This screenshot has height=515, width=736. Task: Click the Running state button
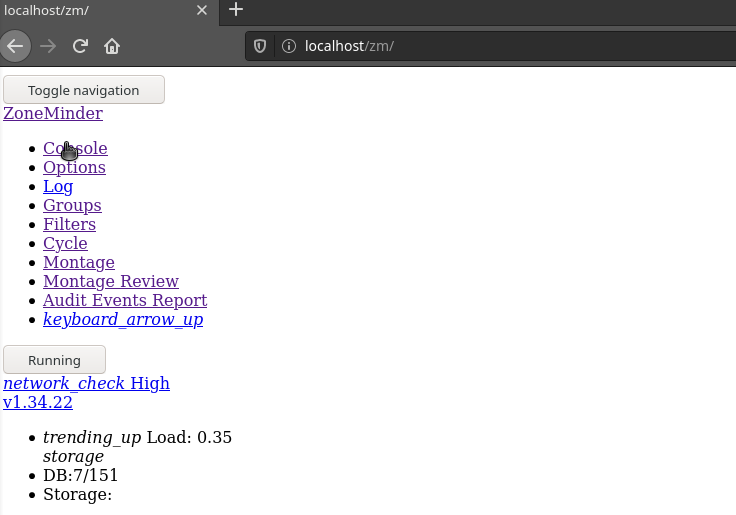[x=54, y=360]
